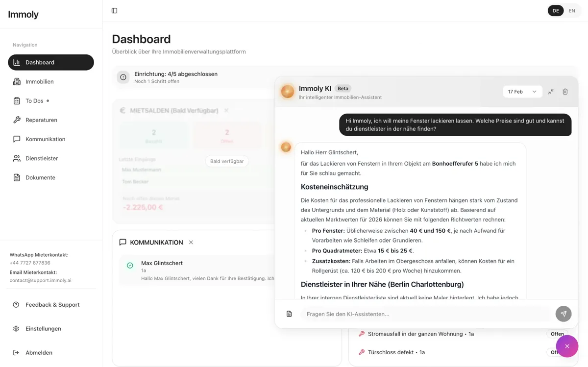
Task: Click the Immoly logo
Action: (x=23, y=15)
